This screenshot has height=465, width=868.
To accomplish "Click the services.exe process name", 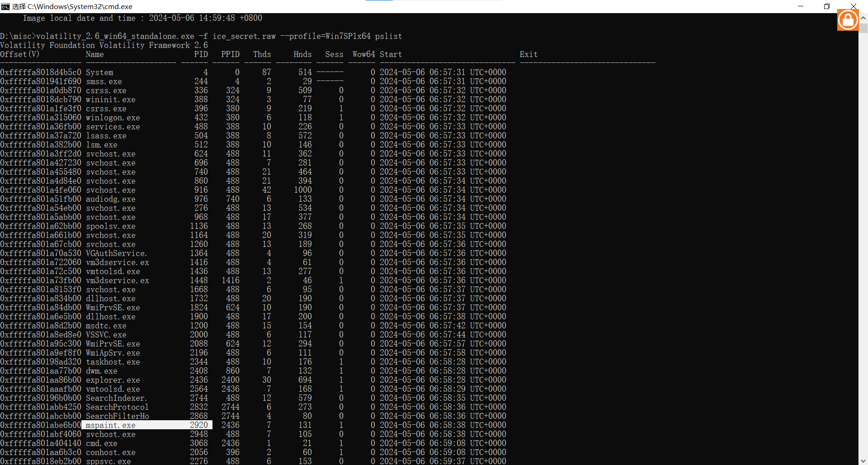I will [x=113, y=127].
